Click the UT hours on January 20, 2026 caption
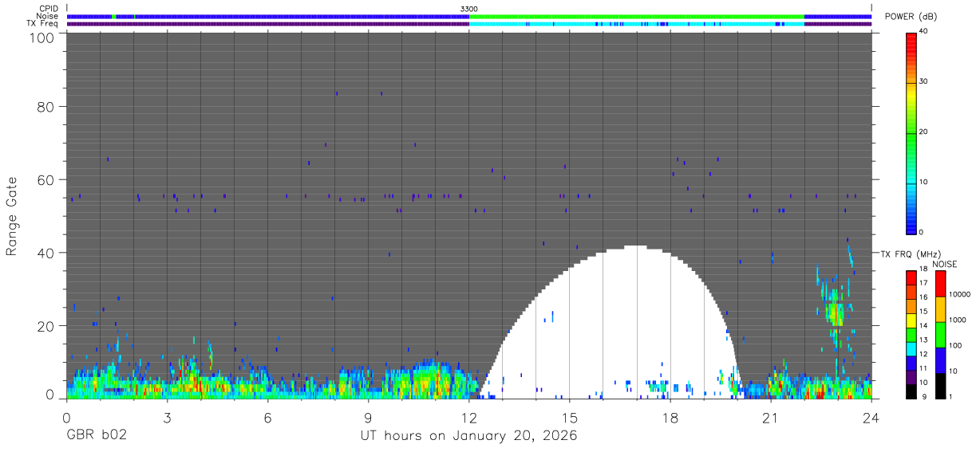Viewport: 980px width, 452px height. tap(469, 437)
